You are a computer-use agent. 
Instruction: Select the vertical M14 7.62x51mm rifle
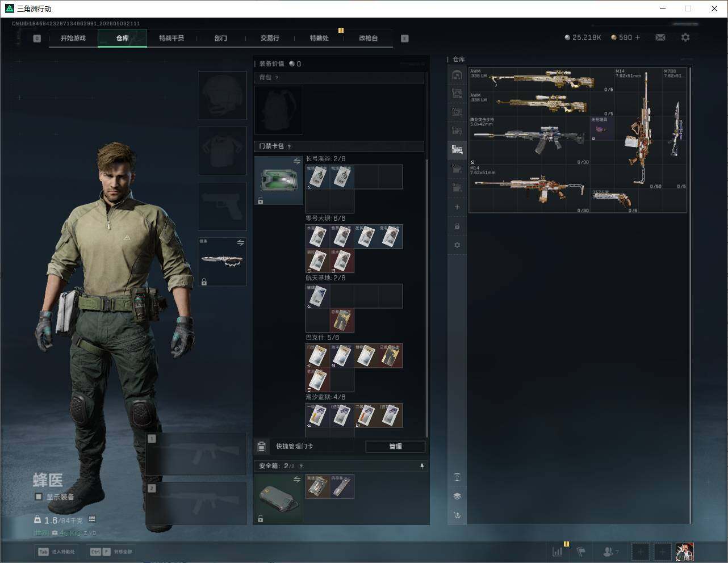coord(638,129)
